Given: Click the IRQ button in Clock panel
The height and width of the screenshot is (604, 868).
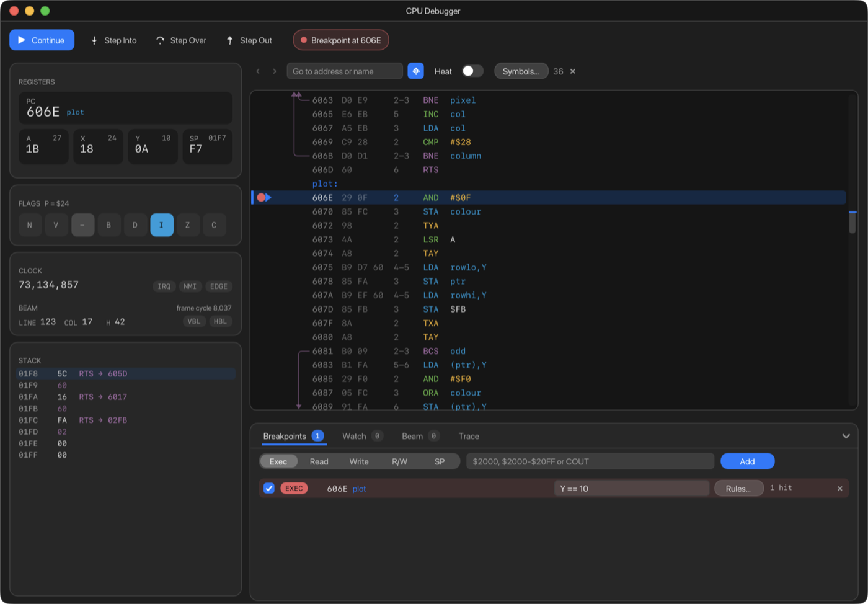Looking at the screenshot, I should [x=164, y=286].
